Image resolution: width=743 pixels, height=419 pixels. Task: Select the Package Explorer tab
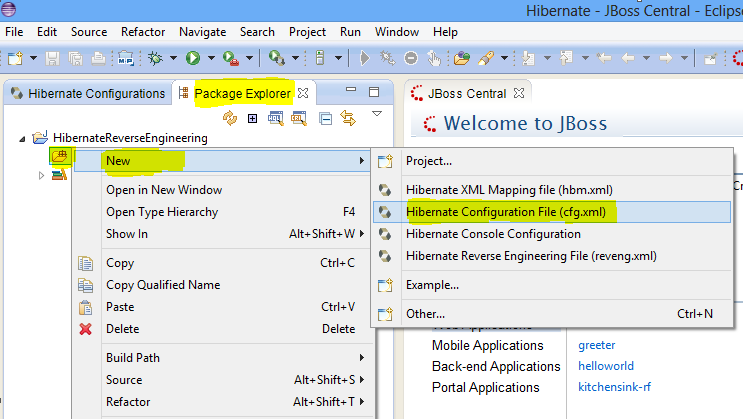[x=243, y=93]
